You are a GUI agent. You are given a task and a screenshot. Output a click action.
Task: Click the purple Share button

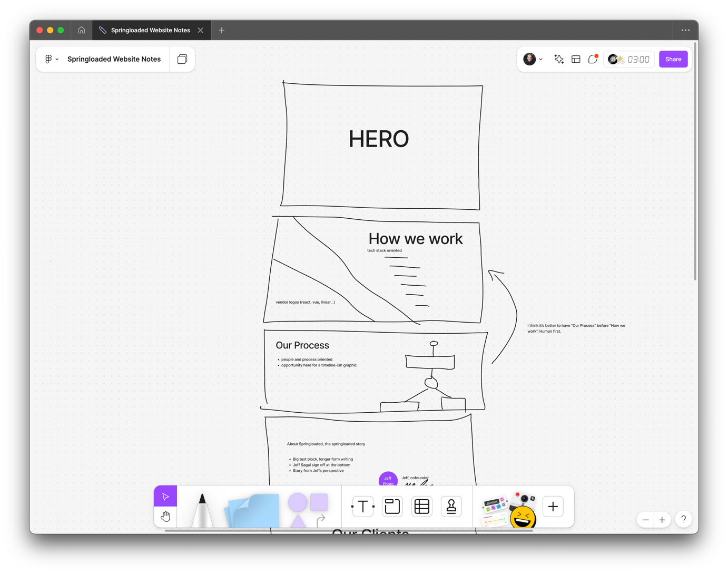(x=673, y=59)
